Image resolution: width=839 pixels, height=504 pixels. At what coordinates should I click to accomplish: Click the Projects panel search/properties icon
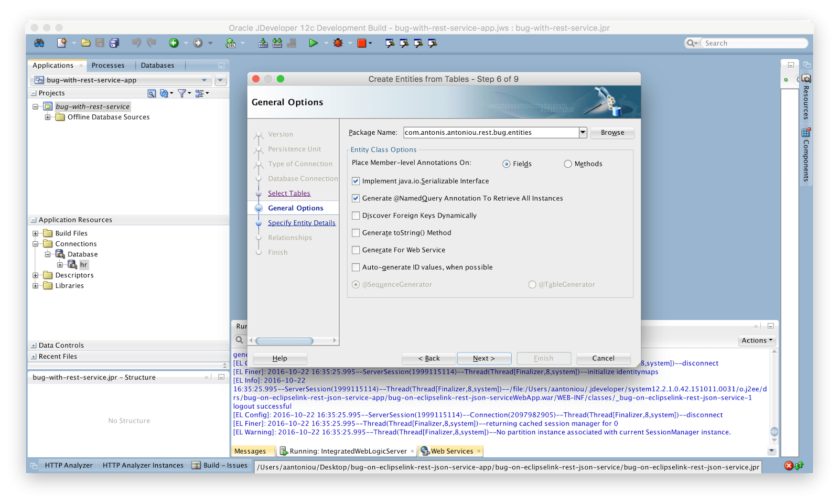tap(152, 93)
